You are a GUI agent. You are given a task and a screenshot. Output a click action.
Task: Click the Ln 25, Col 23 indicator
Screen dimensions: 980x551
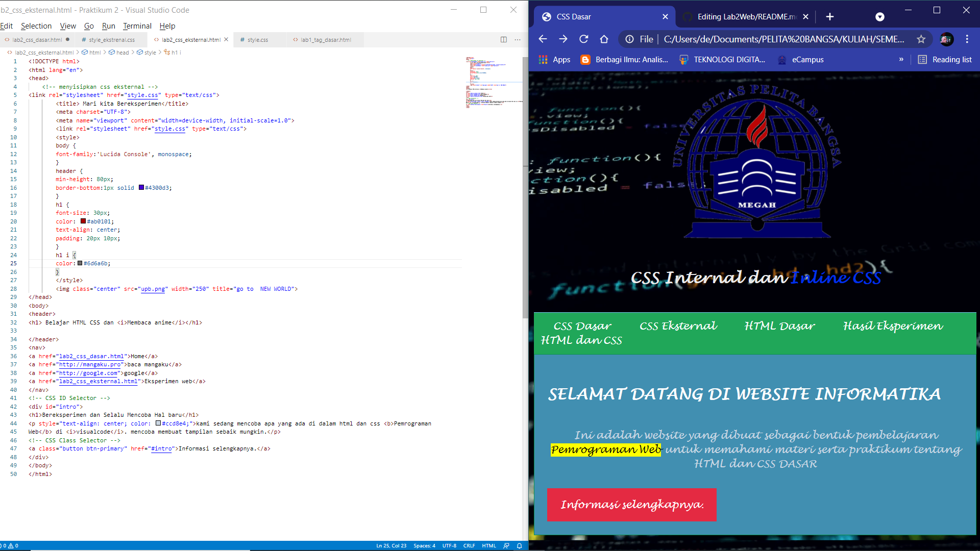point(390,545)
